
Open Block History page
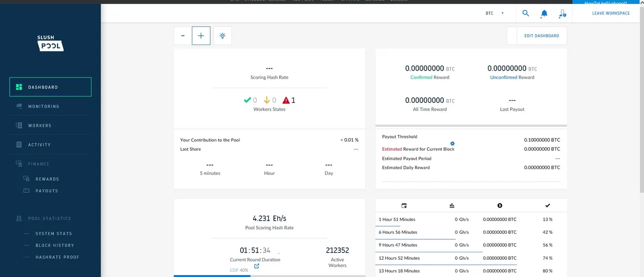pos(55,245)
